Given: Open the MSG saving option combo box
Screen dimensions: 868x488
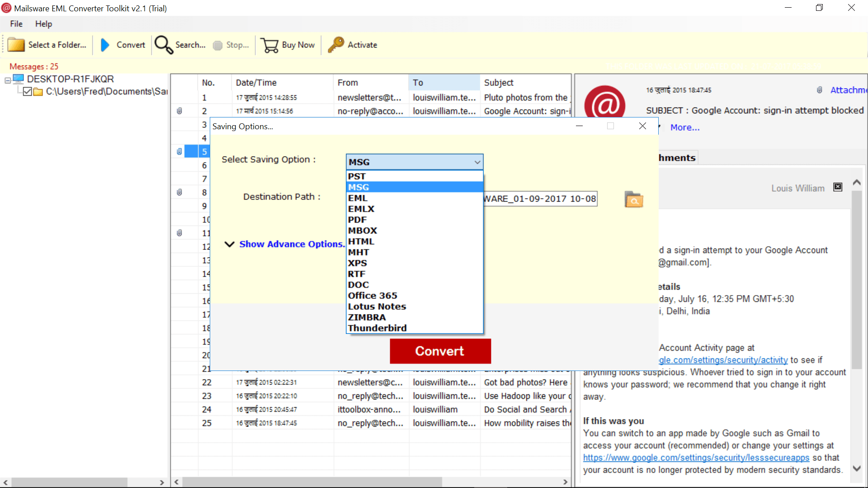Looking at the screenshot, I should [415, 162].
